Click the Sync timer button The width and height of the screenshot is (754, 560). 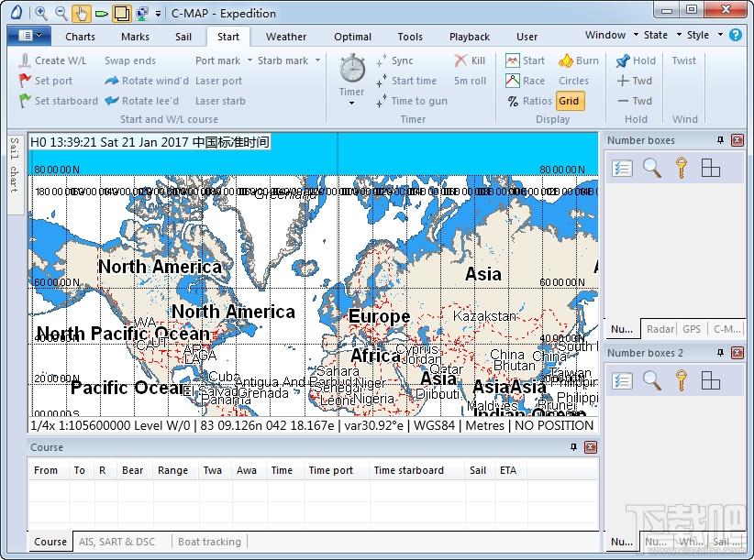[395, 60]
